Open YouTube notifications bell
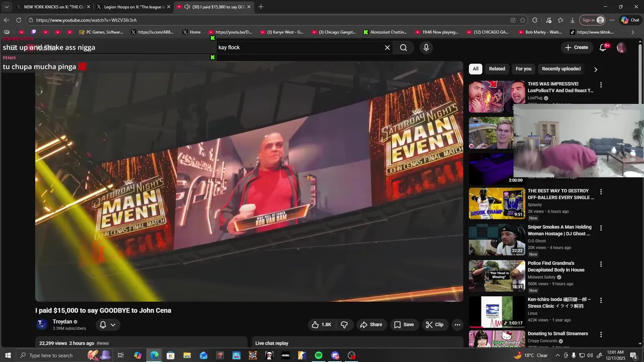The width and height of the screenshot is (644, 362). pyautogui.click(x=603, y=47)
